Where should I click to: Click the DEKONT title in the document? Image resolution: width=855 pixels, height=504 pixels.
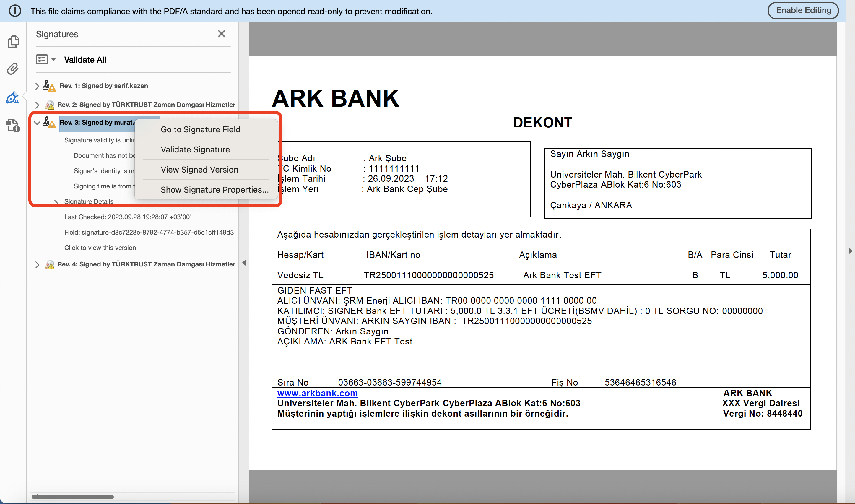tap(543, 123)
